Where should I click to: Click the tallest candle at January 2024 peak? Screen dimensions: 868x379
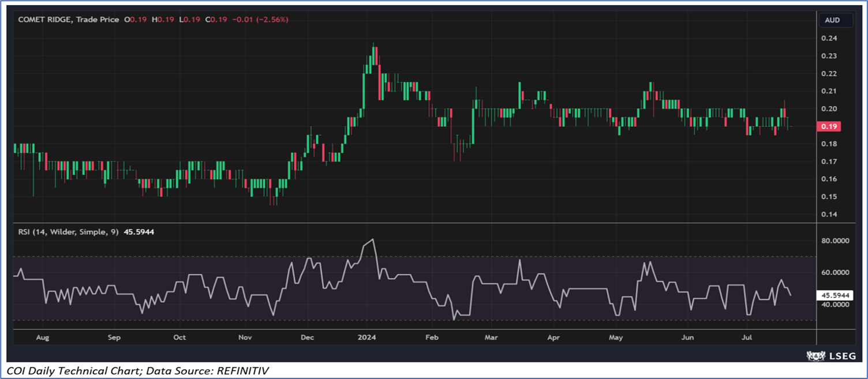[x=373, y=56]
